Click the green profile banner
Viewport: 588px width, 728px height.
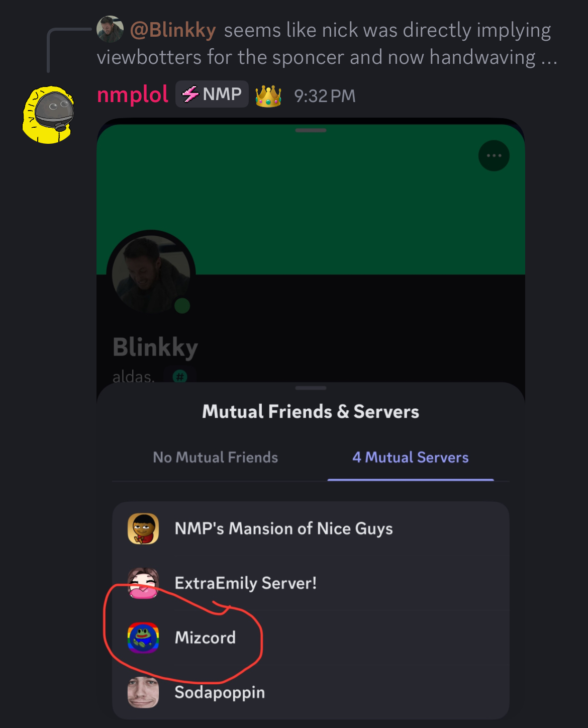click(x=311, y=200)
